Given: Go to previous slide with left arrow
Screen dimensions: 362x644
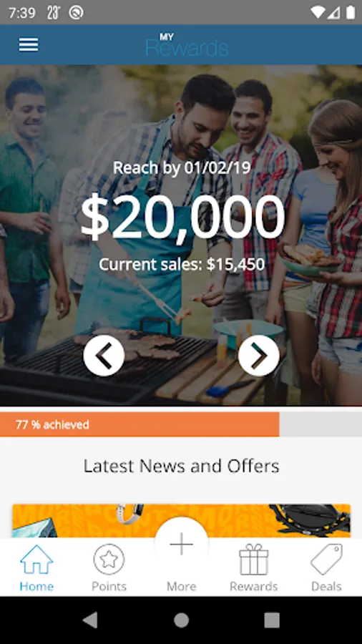Looking at the screenshot, I should tap(104, 356).
